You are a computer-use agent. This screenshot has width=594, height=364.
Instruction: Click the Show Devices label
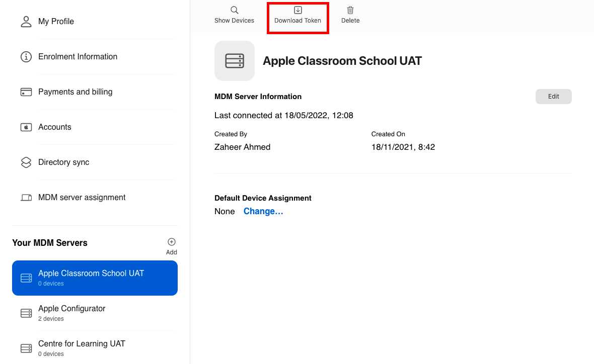[x=234, y=21]
